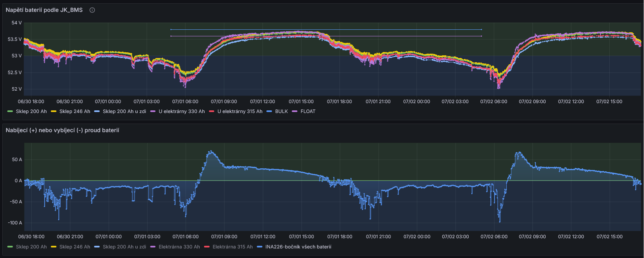The width and height of the screenshot is (644, 258).
Task: Toggle Sklep 200 Ah series in current legend
Action: pyautogui.click(x=31, y=247)
